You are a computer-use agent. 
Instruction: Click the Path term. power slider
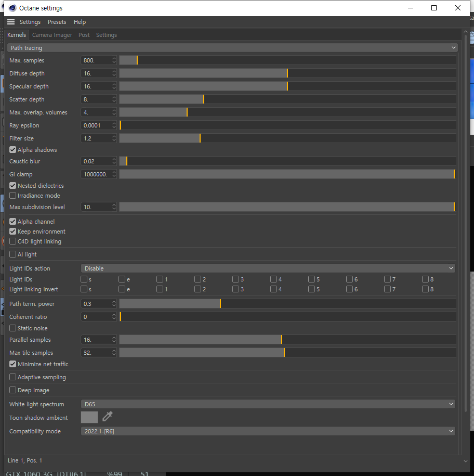(x=288, y=304)
